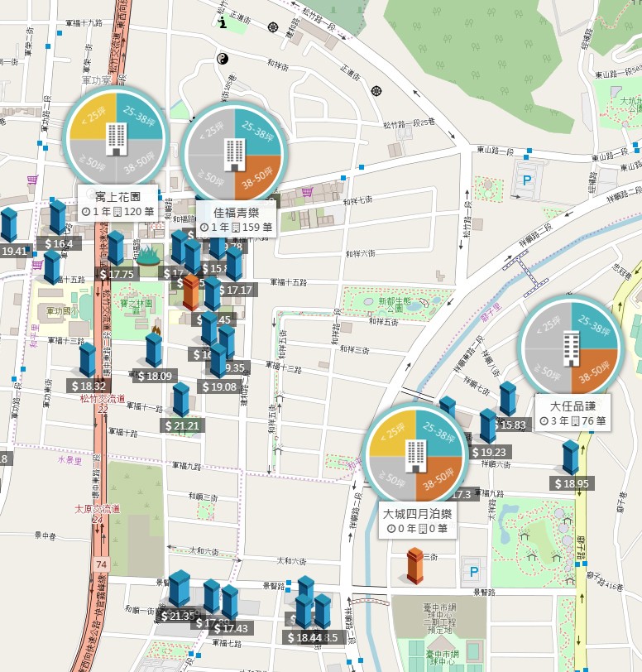This screenshot has height=672, width=642.
Task: Click the $21.35 price tag
Action: pos(177,616)
